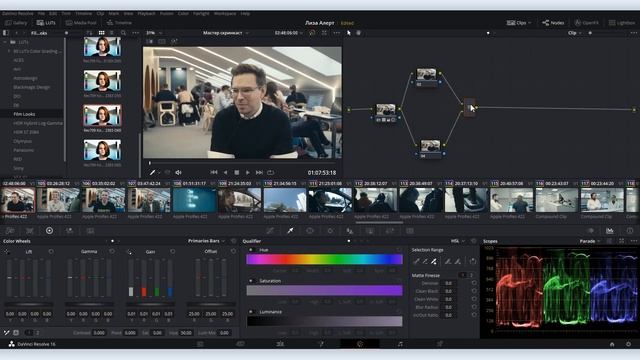Select the first LUT thumbnail

pos(102,47)
